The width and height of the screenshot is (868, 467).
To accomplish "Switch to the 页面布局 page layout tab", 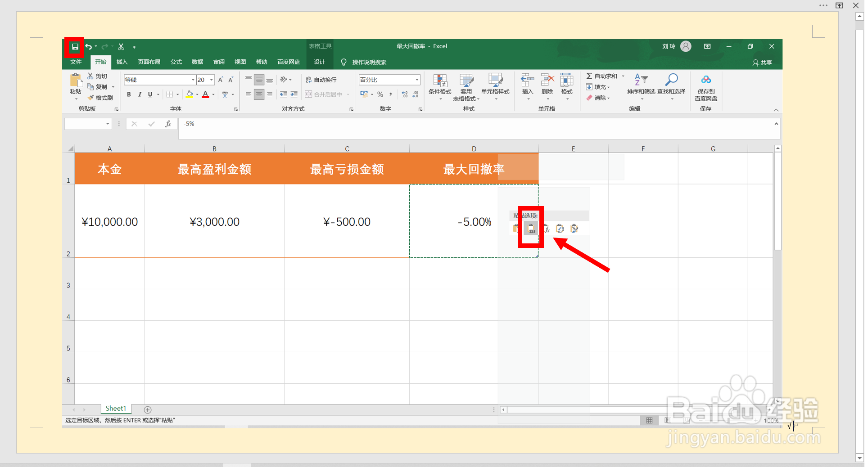I will point(149,62).
